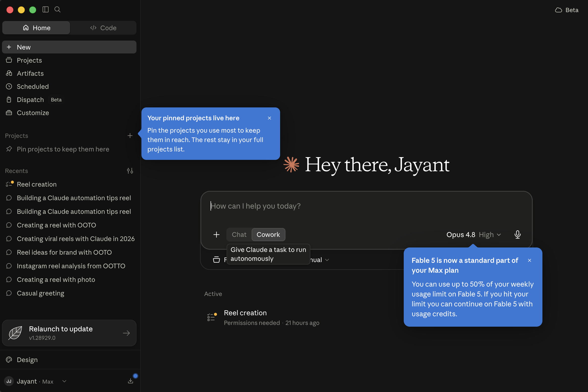
Task: Open the Scheduled tasks page
Action: tap(69, 87)
